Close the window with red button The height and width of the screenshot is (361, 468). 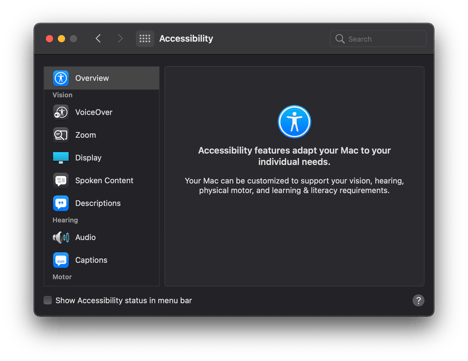click(x=49, y=39)
